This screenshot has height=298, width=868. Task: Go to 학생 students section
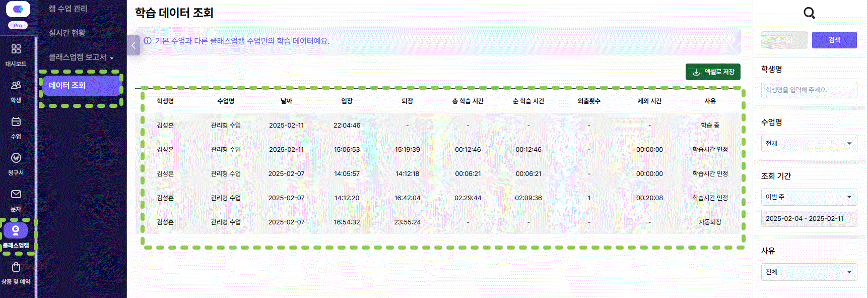click(16, 86)
